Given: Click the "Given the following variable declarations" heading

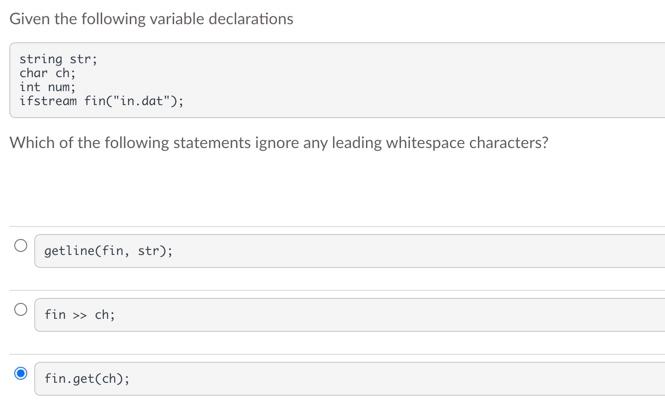Looking at the screenshot, I should click(x=151, y=19).
